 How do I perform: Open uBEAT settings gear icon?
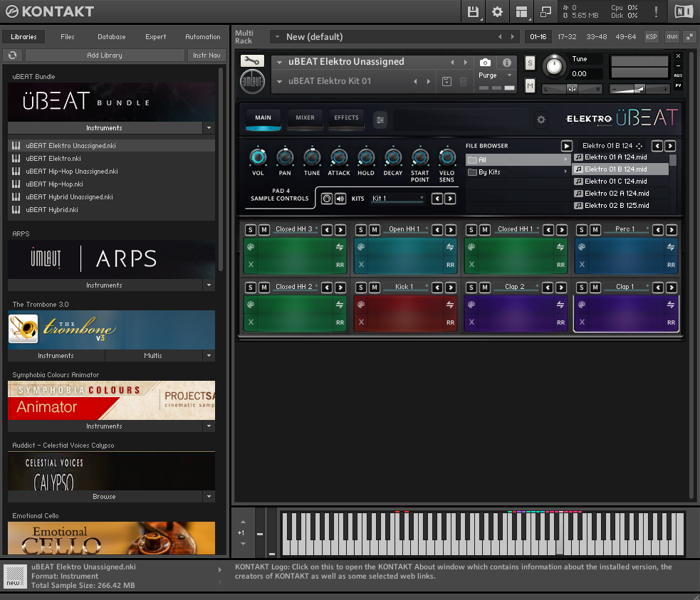coord(541,120)
